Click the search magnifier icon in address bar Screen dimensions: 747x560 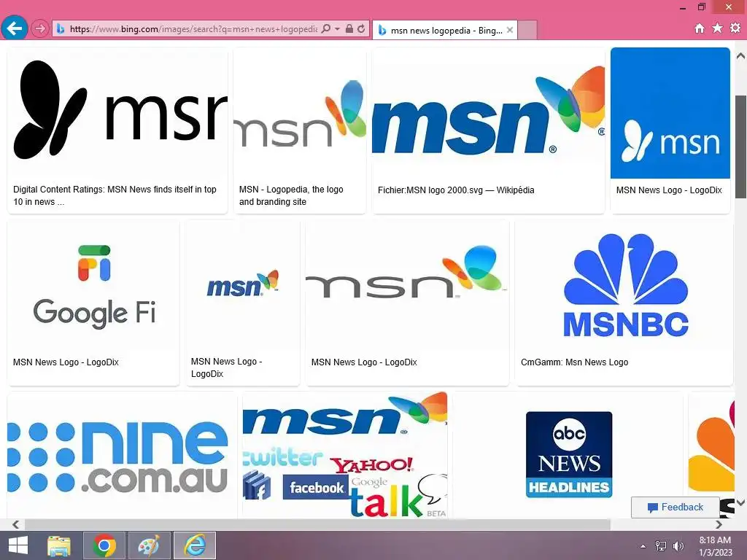(x=326, y=28)
